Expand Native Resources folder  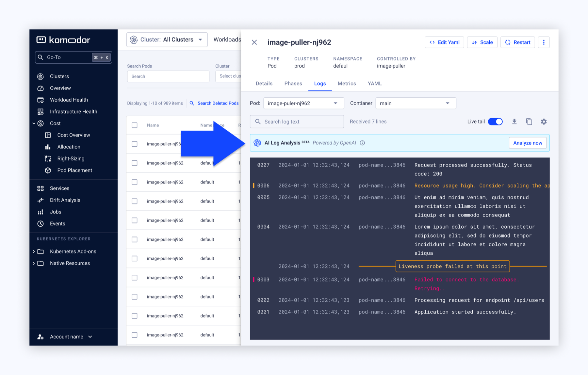pos(34,263)
